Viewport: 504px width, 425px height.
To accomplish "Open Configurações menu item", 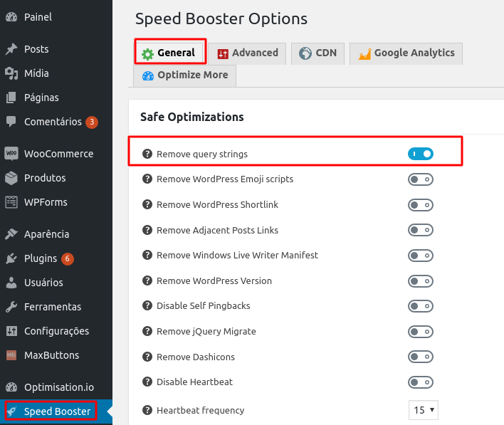I will coord(56,331).
